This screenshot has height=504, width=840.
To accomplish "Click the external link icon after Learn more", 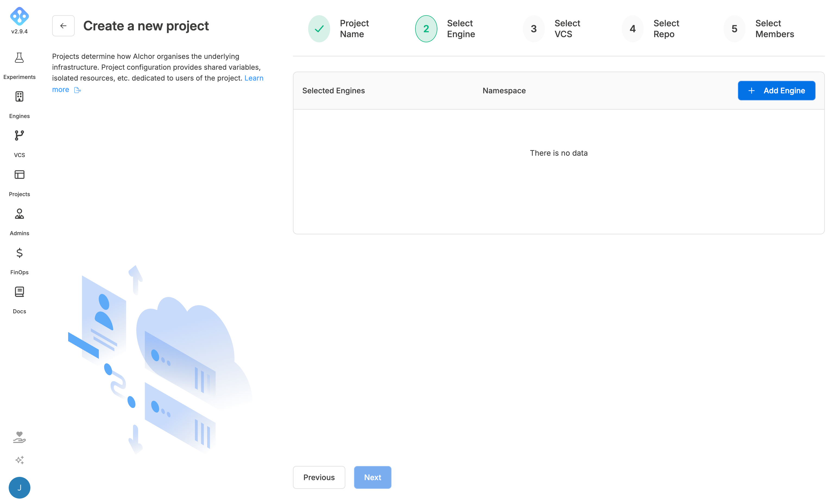I will [x=77, y=90].
